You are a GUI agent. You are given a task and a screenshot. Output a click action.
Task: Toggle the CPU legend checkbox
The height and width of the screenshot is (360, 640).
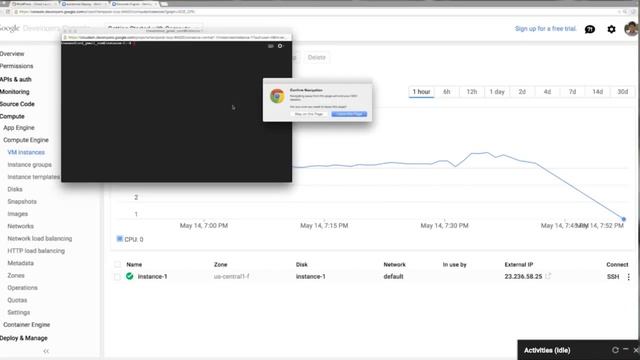click(x=120, y=239)
